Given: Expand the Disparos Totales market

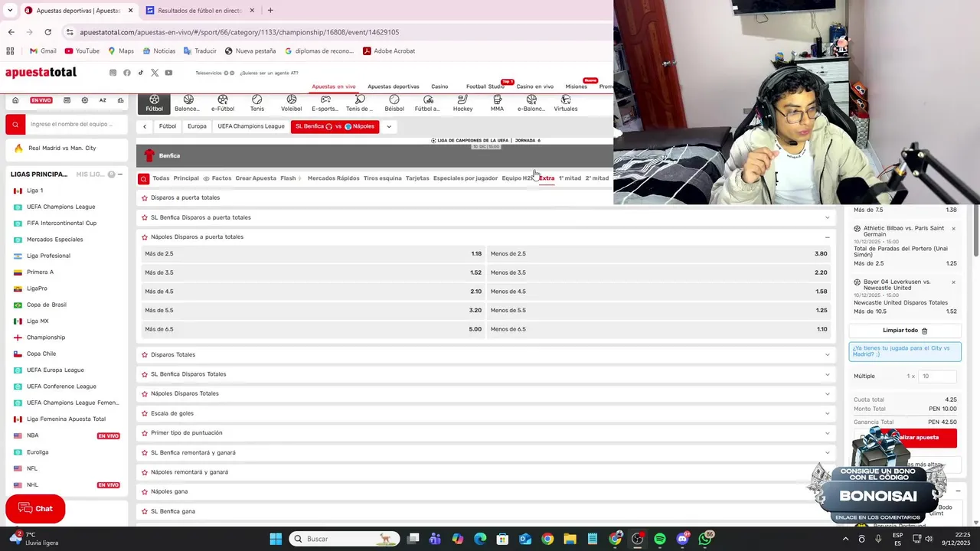Looking at the screenshot, I should (827, 355).
